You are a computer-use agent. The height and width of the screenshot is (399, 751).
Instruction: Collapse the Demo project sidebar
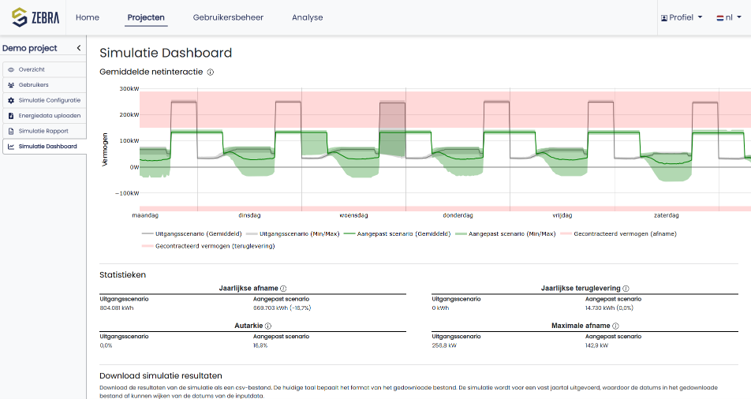79,48
